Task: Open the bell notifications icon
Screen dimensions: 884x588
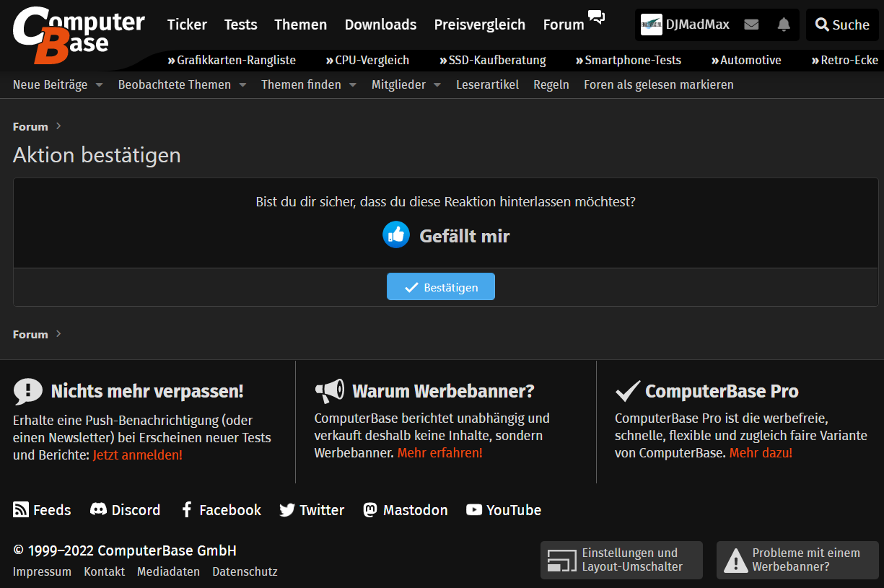Action: click(x=784, y=25)
